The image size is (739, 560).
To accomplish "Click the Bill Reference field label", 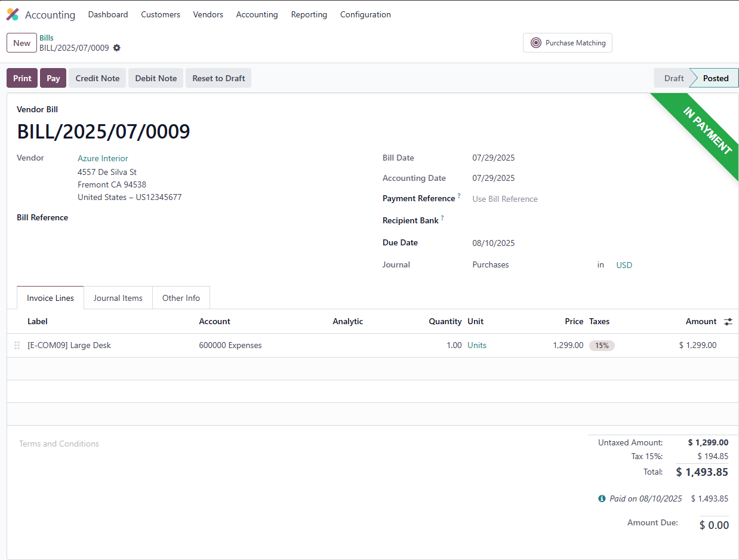I will pos(42,217).
